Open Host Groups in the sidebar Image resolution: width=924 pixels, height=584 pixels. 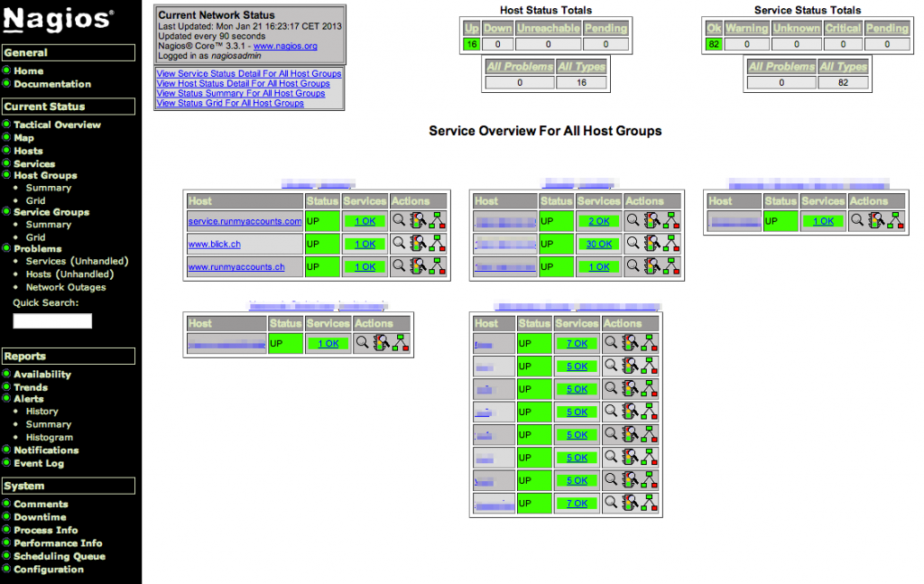(x=45, y=176)
